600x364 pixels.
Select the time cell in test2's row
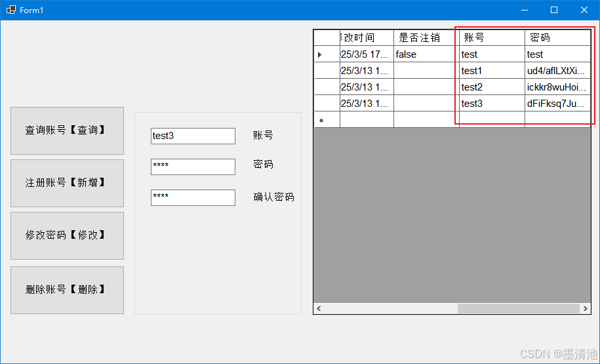coord(367,87)
